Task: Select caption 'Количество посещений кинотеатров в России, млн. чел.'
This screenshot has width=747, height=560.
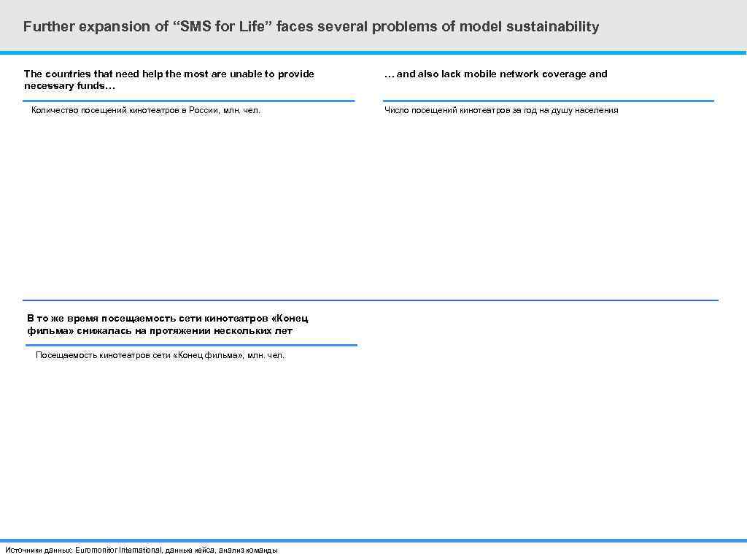Action: coord(146,110)
